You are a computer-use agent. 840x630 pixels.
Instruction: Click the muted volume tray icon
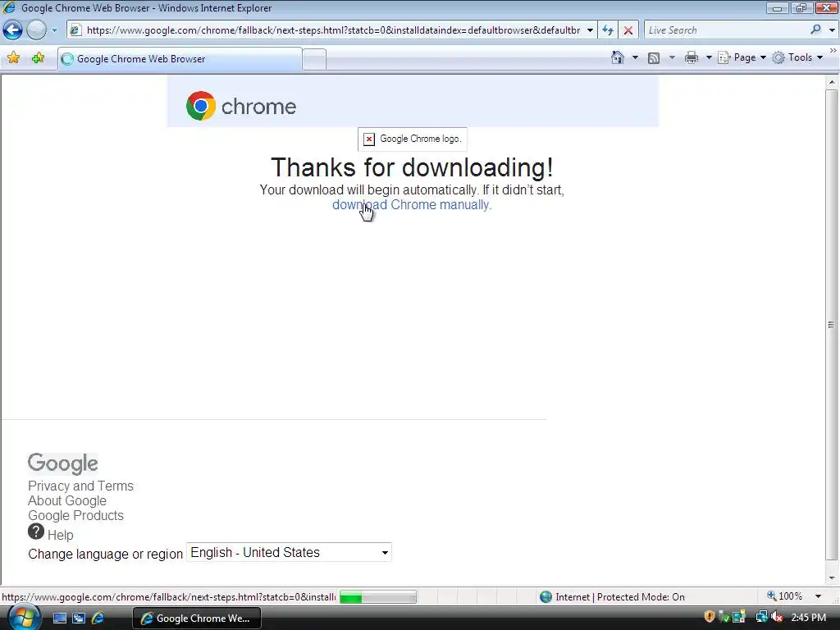(x=777, y=617)
